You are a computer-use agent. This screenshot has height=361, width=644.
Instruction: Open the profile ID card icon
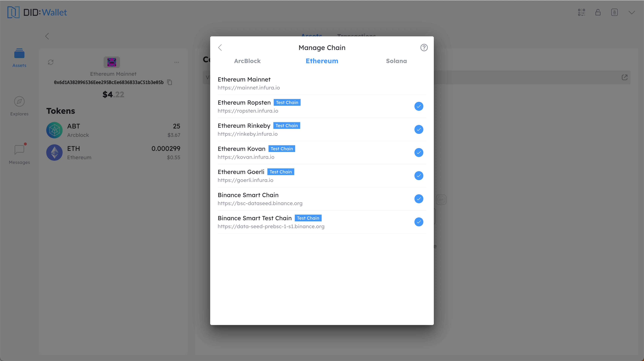(x=615, y=12)
